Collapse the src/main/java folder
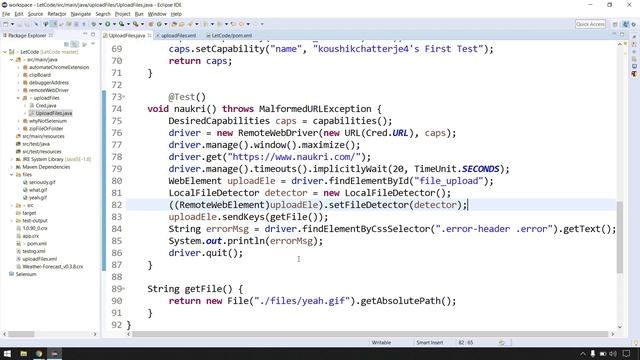 (11, 60)
